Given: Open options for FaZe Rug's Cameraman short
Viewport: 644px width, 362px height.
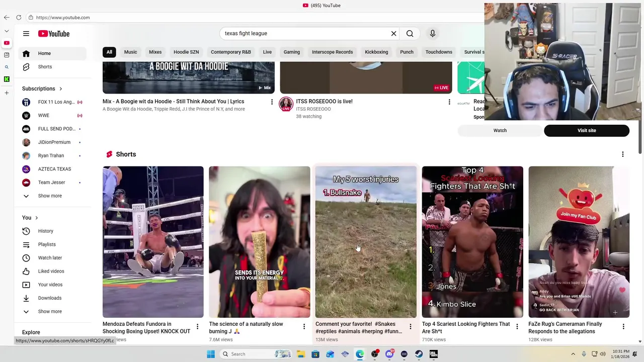Looking at the screenshot, I should [x=623, y=327].
